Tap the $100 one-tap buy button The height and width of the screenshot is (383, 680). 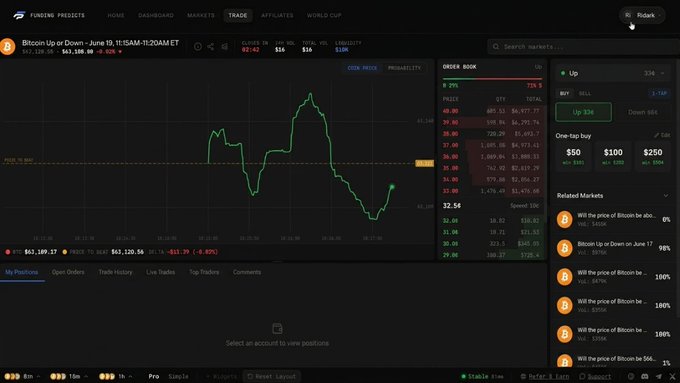click(x=613, y=157)
